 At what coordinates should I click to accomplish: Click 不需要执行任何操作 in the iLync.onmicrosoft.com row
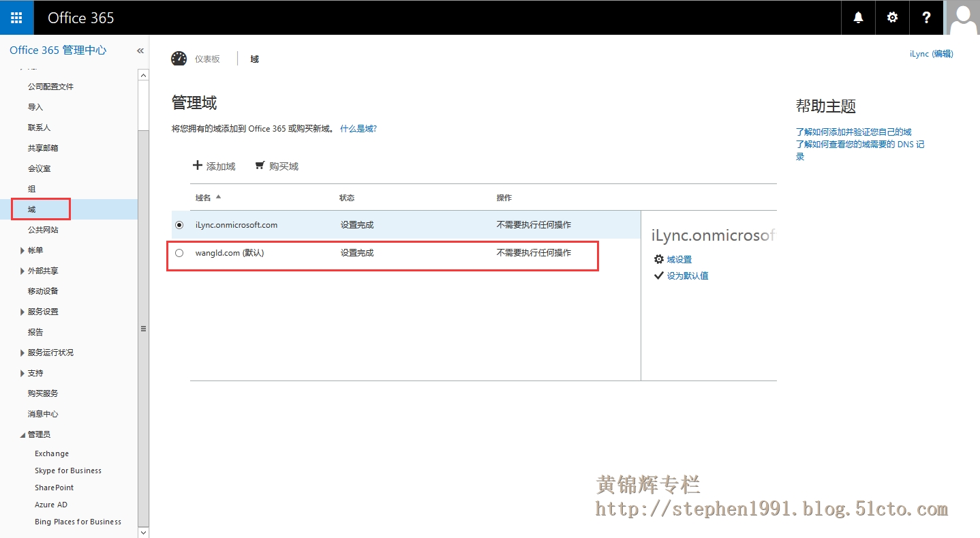point(534,225)
